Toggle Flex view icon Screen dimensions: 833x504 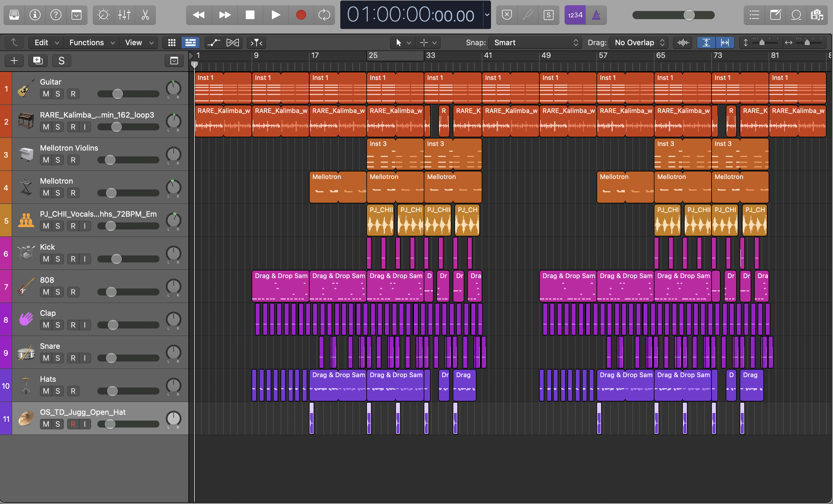(x=232, y=43)
